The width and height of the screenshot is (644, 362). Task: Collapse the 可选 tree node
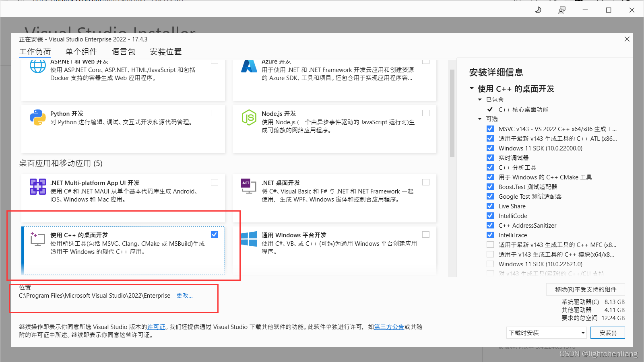pos(480,119)
